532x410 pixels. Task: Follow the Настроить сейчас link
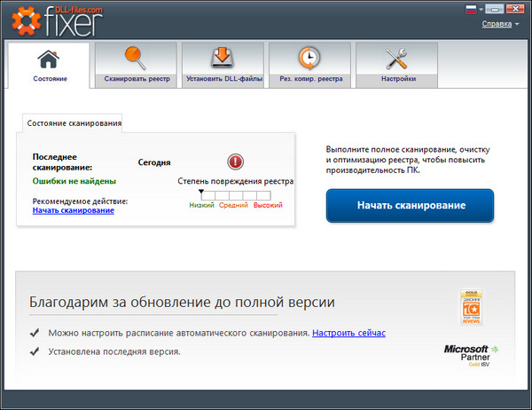[348, 333]
